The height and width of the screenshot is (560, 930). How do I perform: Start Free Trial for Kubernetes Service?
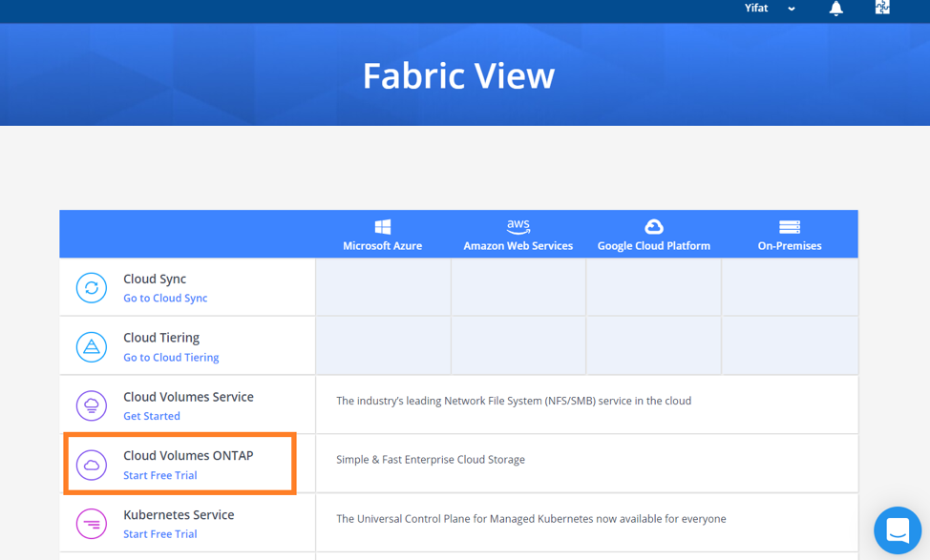point(160,534)
